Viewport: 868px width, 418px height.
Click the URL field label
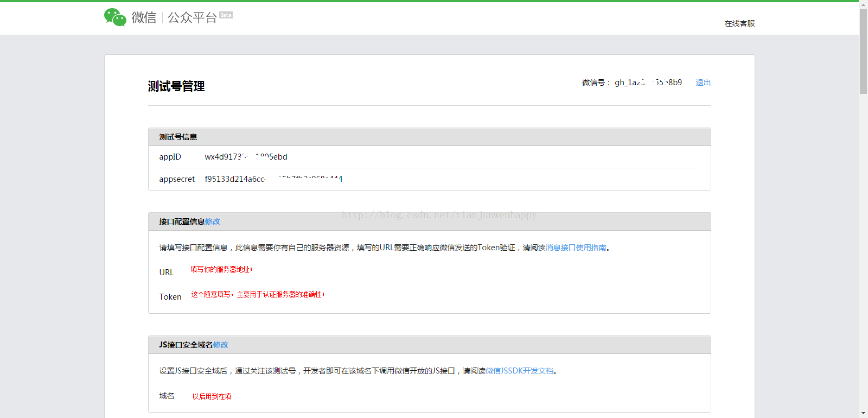coord(167,273)
